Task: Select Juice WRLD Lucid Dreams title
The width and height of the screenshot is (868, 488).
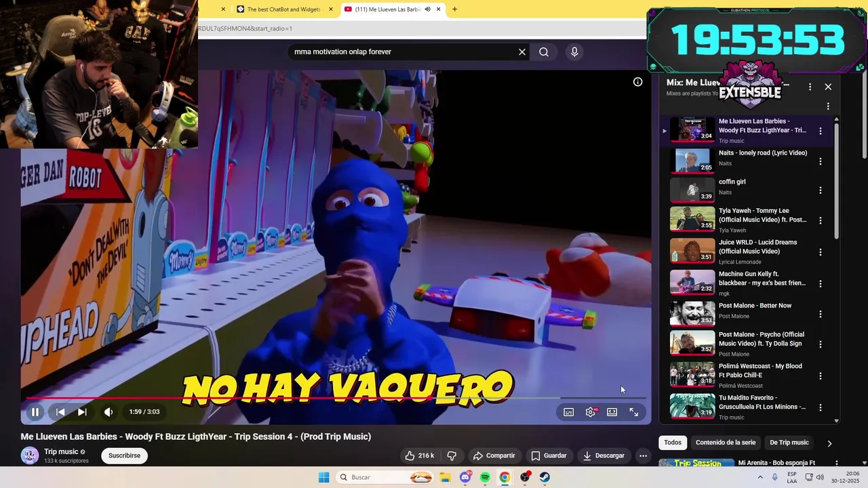Action: coord(757,247)
